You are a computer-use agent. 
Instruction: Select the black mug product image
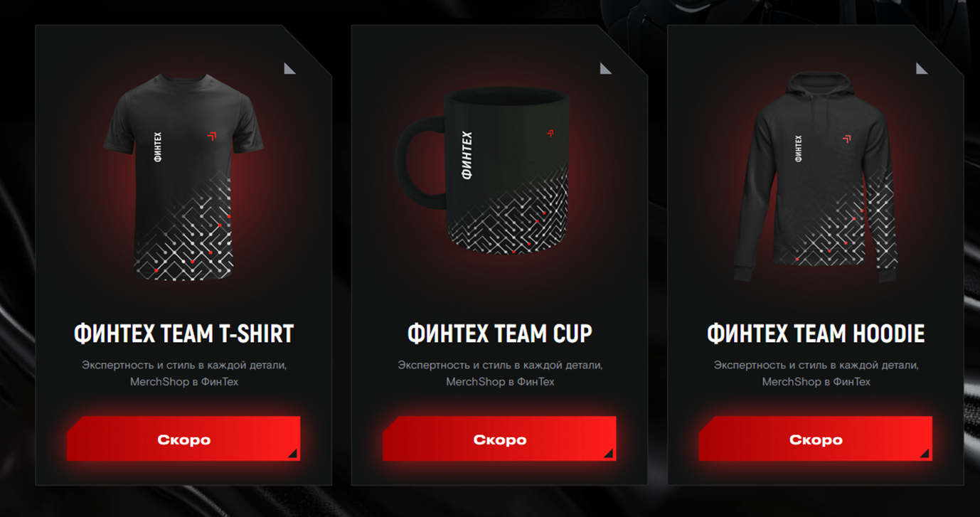(482, 171)
